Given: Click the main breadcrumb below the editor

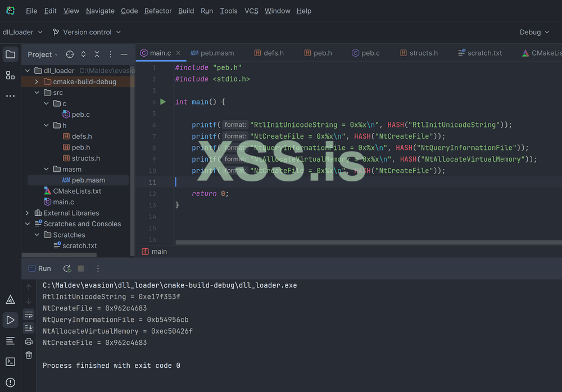Looking at the screenshot, I should (155, 252).
